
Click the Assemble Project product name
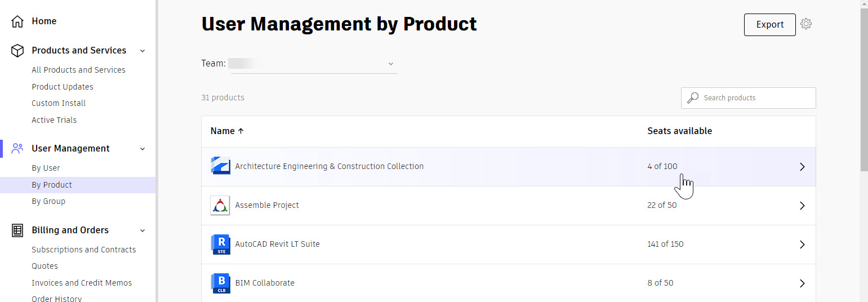click(267, 205)
